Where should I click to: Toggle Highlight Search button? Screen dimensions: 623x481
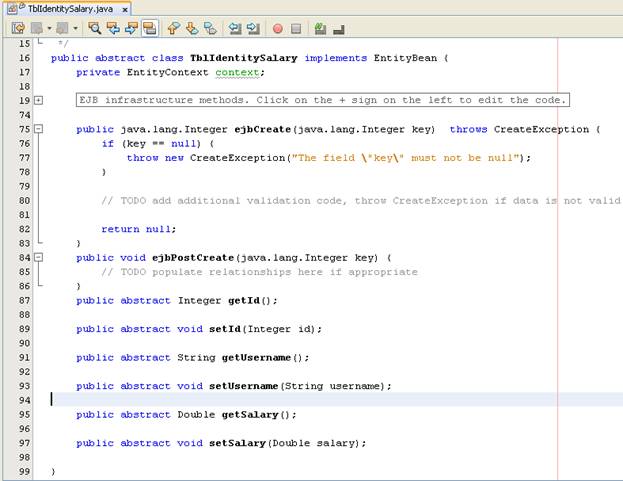150,28
